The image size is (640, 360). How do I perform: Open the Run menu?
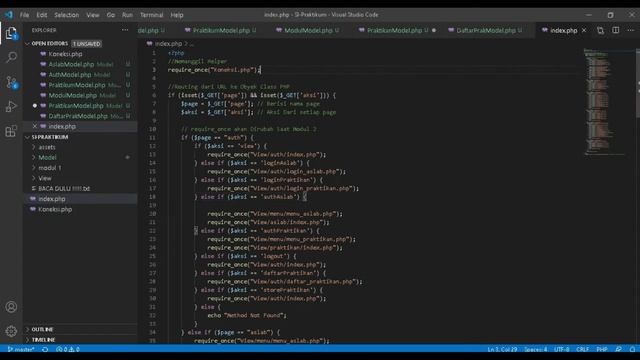127,15
